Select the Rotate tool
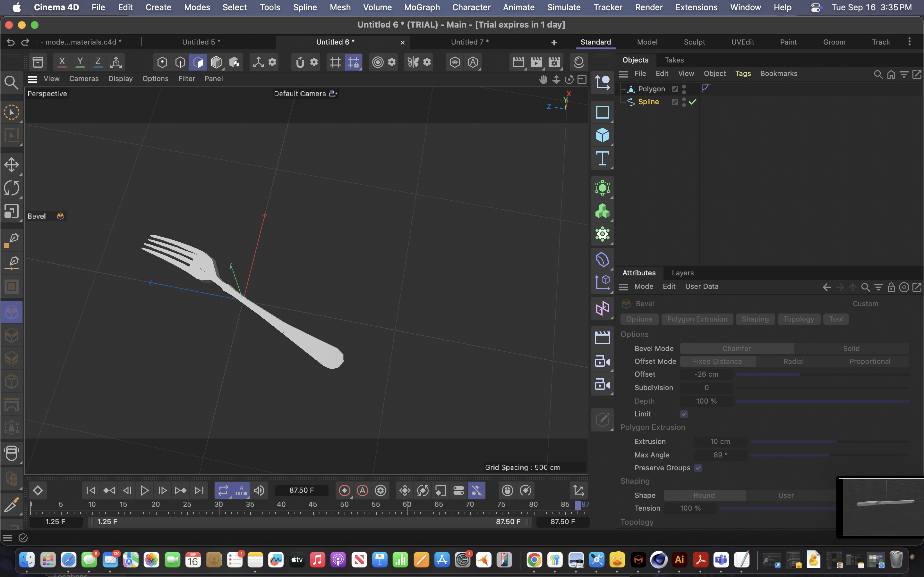 (12, 188)
